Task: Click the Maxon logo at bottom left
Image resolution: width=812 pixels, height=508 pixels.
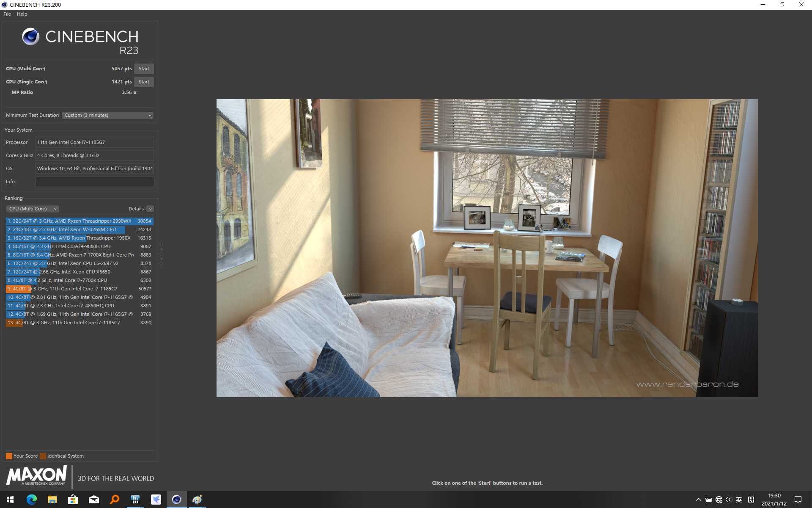Action: 37,475
